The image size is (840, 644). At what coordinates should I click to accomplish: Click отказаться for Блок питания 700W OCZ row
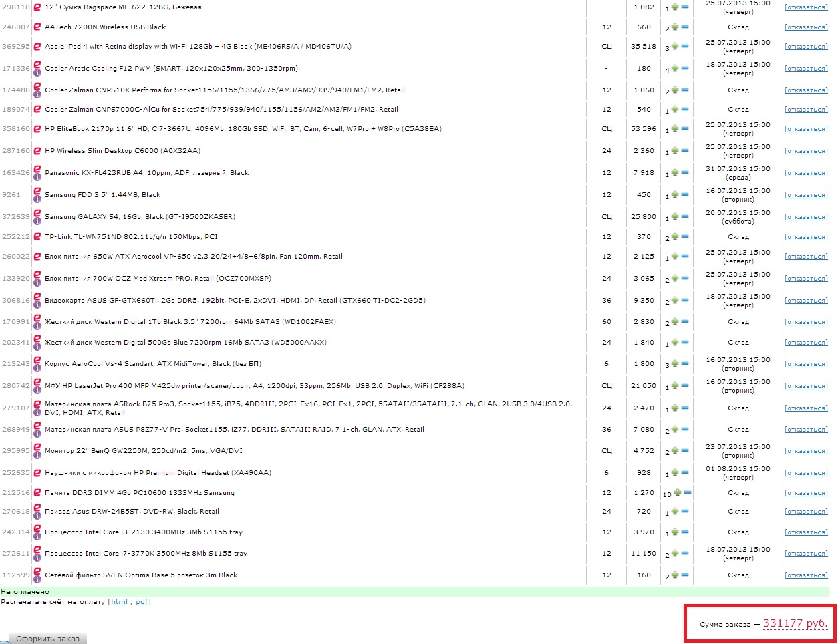coord(805,279)
